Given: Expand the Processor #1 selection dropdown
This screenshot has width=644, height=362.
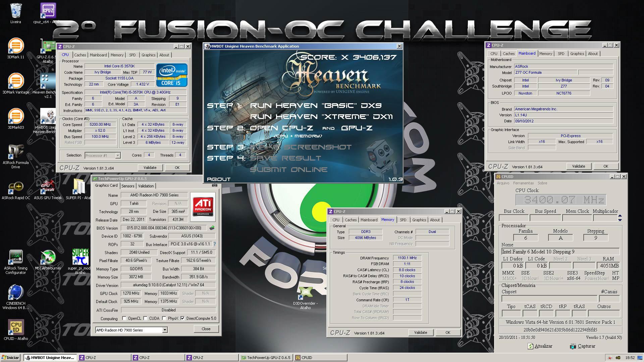Looking at the screenshot, I should coord(118,156).
